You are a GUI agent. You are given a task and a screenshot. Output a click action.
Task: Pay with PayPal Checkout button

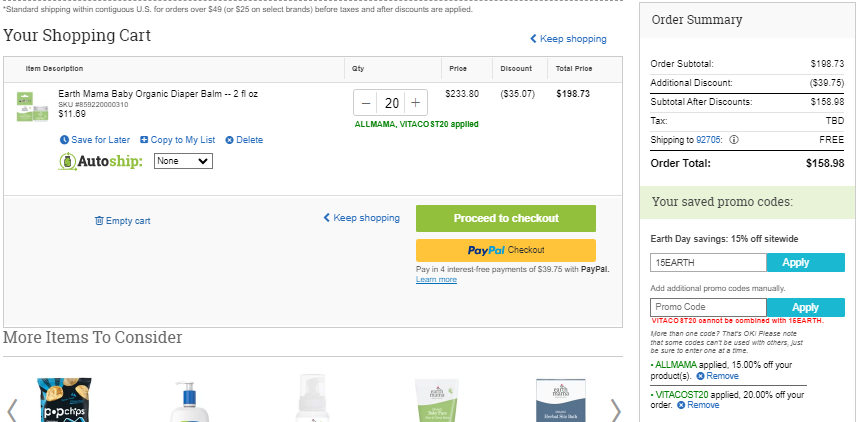tap(506, 250)
